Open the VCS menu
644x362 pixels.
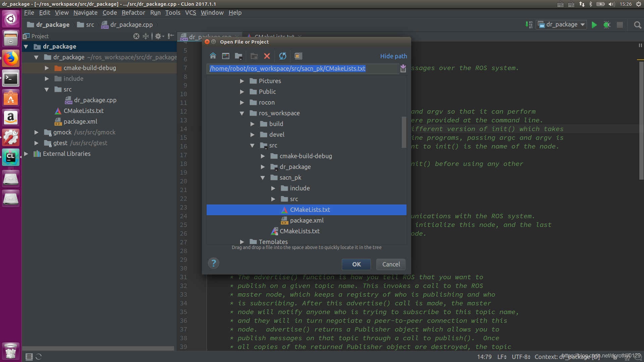pos(191,13)
